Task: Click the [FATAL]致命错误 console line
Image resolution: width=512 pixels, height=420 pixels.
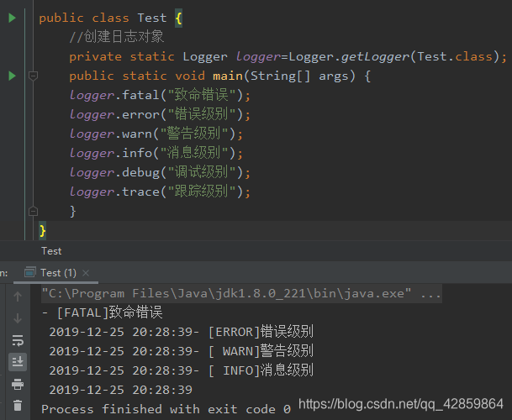Action: (x=103, y=312)
